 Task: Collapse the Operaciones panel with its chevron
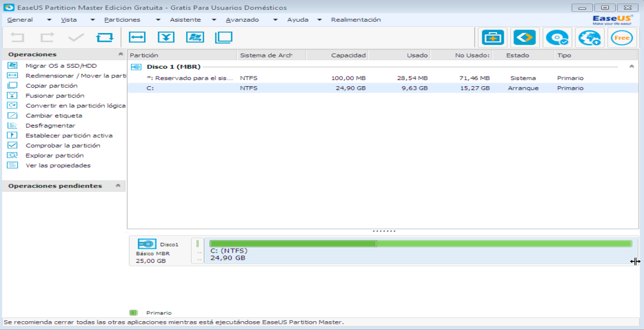tap(120, 54)
